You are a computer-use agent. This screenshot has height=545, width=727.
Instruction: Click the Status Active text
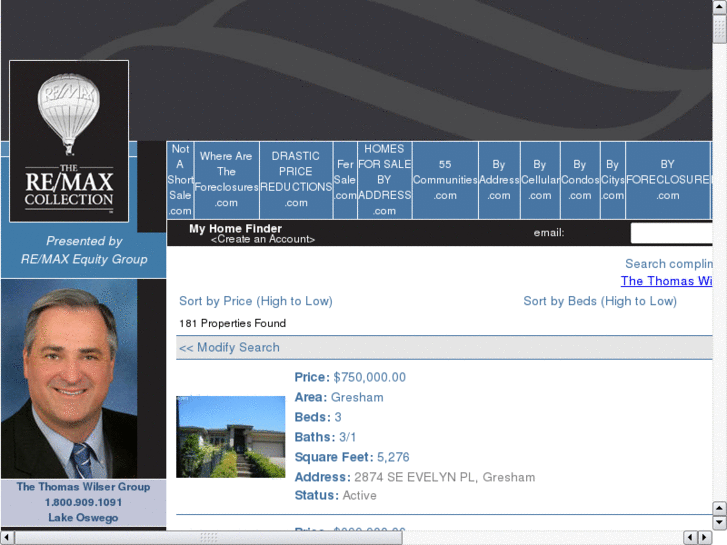pos(335,495)
